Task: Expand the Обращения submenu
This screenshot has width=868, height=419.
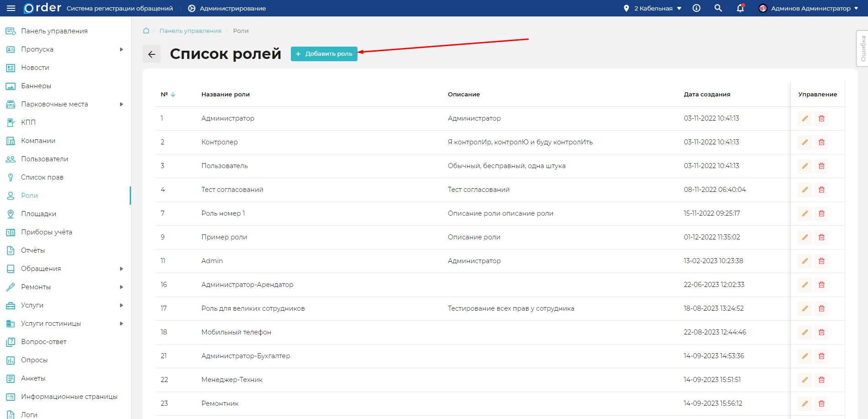Action: [x=121, y=269]
